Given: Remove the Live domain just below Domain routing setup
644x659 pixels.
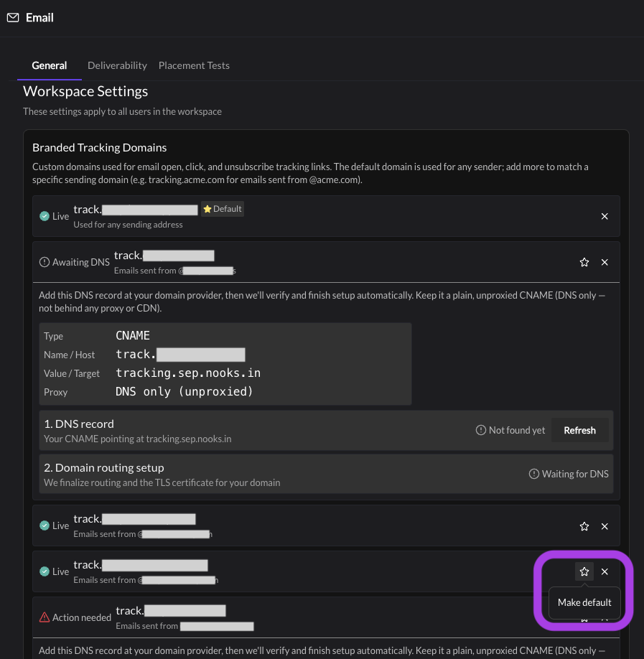Looking at the screenshot, I should pyautogui.click(x=605, y=526).
